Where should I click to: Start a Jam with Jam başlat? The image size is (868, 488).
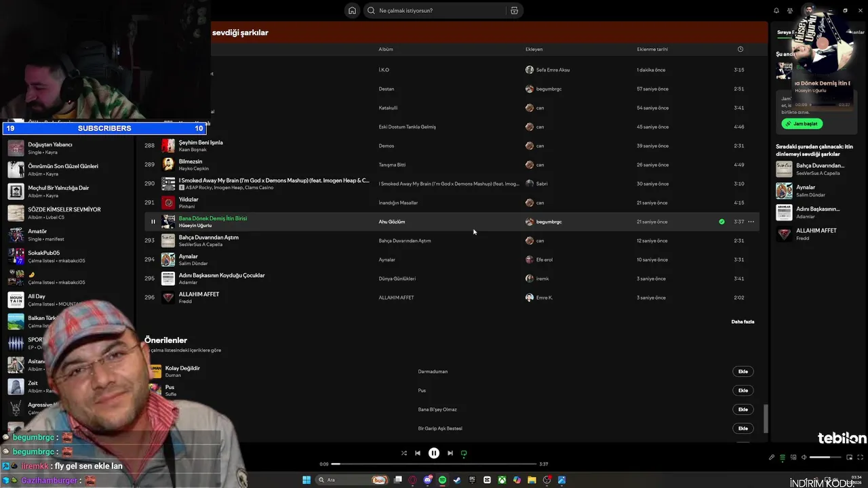click(802, 124)
